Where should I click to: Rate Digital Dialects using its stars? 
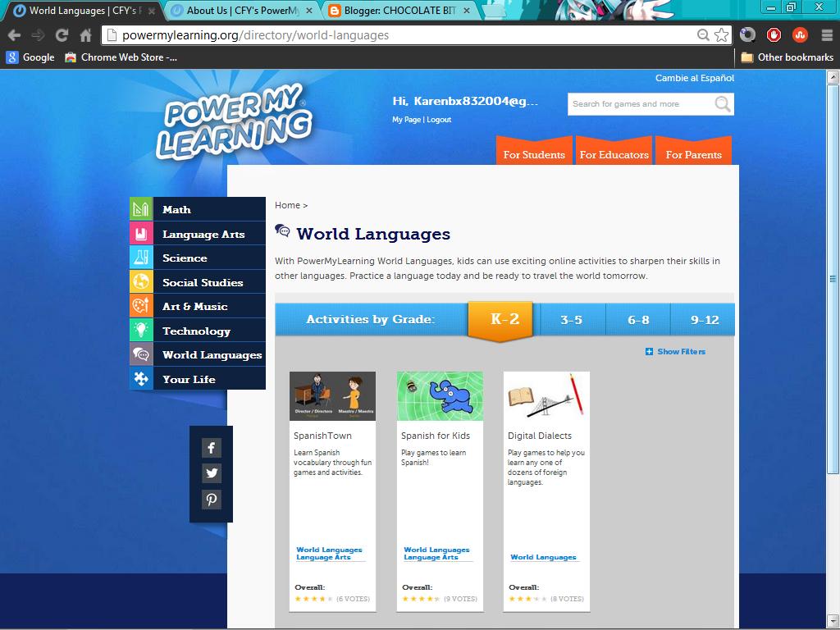pyautogui.click(x=527, y=599)
